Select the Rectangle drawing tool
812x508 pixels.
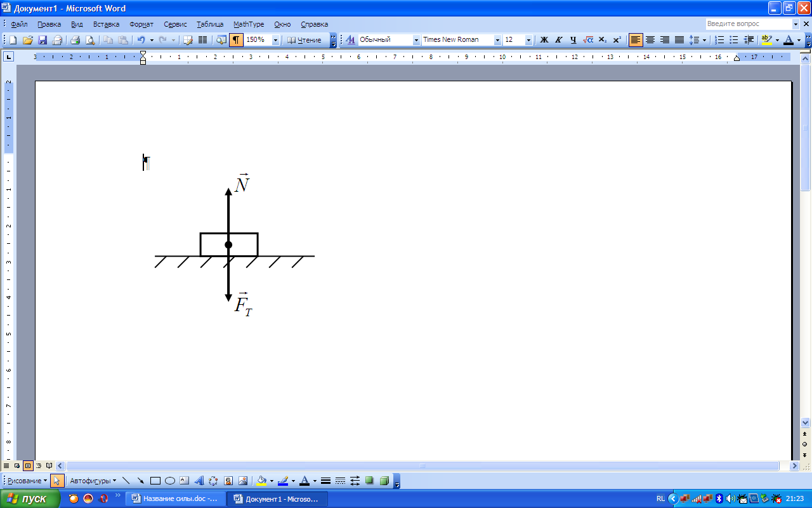pyautogui.click(x=155, y=481)
